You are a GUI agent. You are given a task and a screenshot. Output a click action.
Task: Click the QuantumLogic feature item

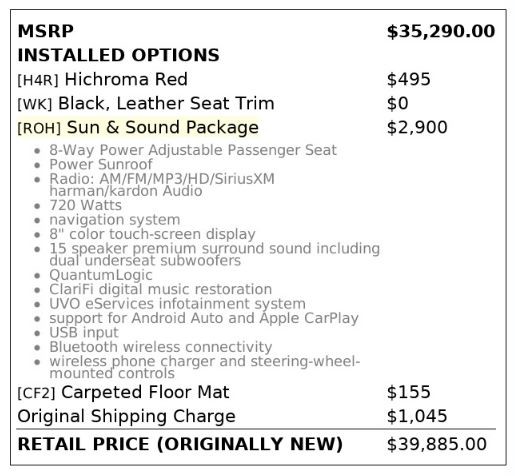point(101,275)
